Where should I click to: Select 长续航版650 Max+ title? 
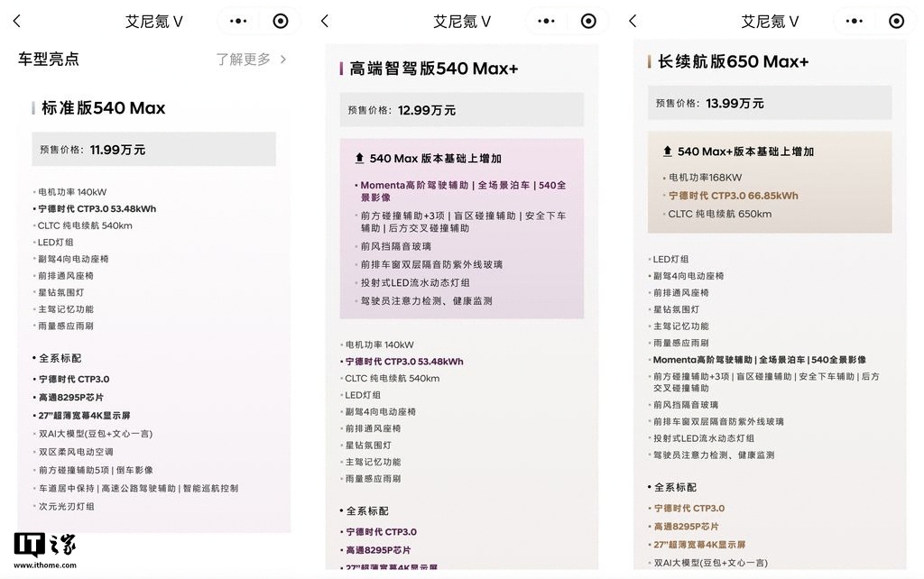coord(733,61)
